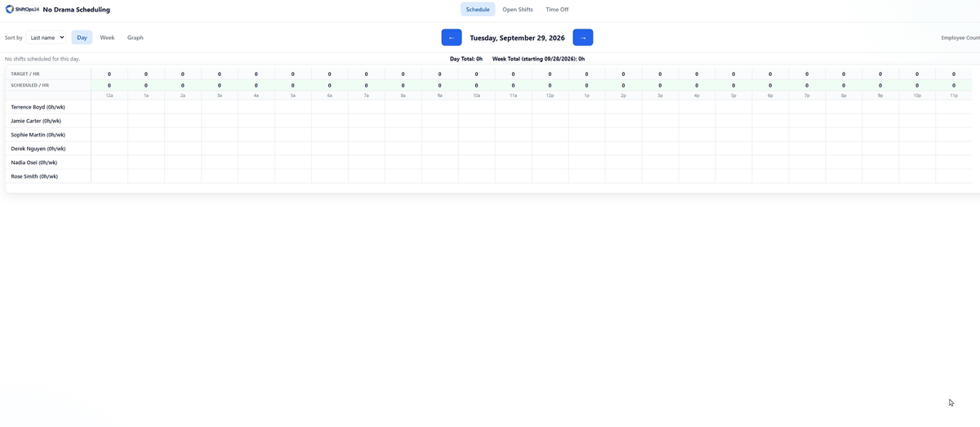Click the 'No shifts scheduled for this day' message
Screen dimensions: 980x427
point(42,59)
